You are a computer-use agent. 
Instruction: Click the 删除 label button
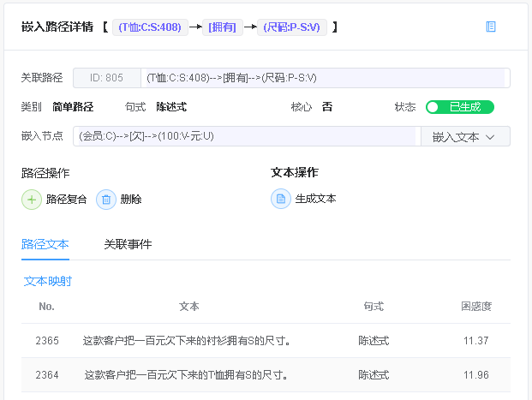coord(131,200)
